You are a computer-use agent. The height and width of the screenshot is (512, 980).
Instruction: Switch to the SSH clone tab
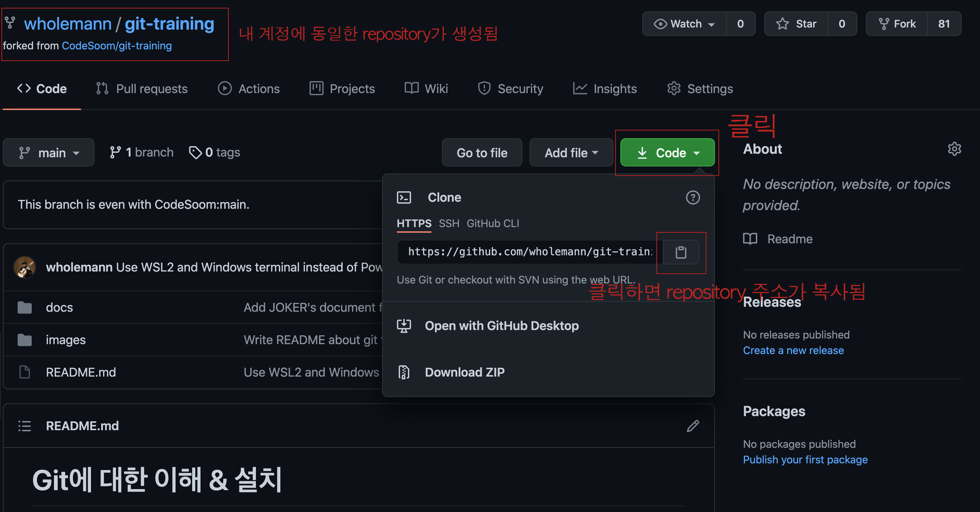tap(448, 224)
